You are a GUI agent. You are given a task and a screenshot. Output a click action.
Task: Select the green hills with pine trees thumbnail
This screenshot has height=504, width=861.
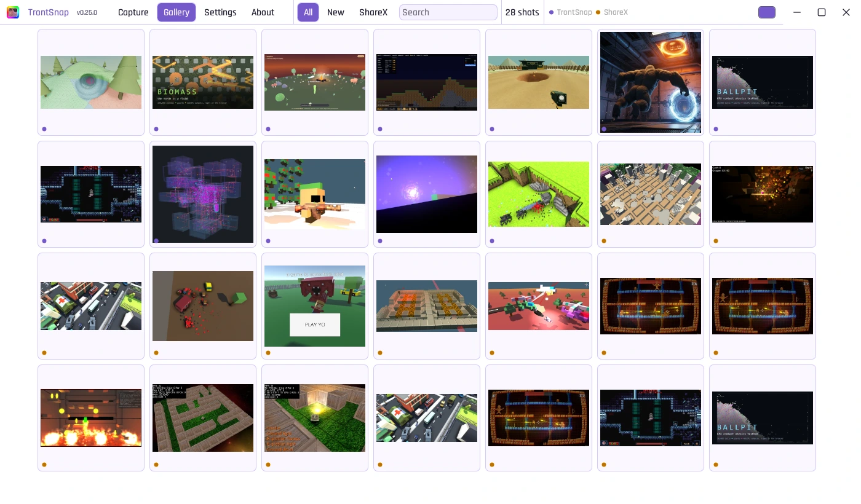[x=91, y=82]
